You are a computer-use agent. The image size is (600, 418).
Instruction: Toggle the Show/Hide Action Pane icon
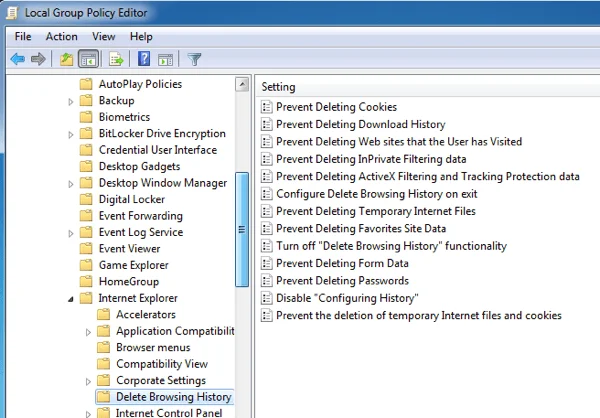(165, 59)
